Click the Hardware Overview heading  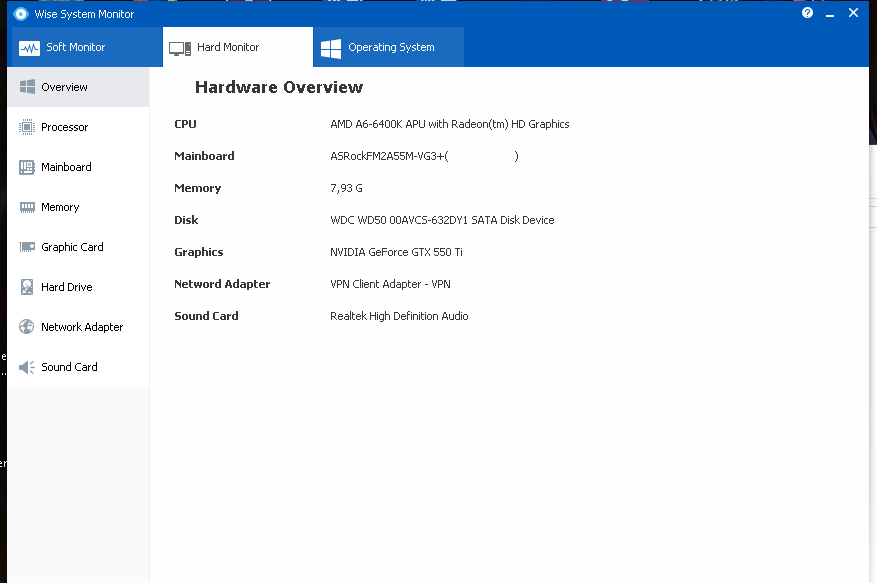[x=279, y=87]
